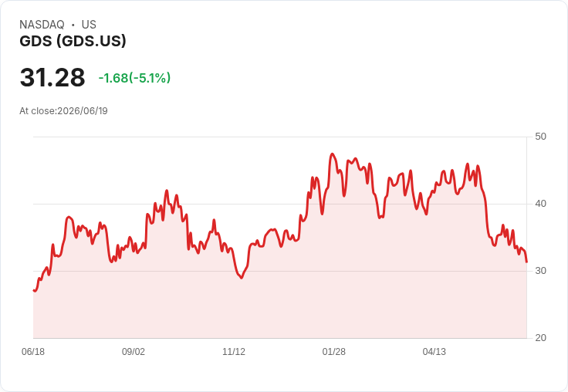
Task: Click the 01/28 date axis label
Action: [x=334, y=352]
